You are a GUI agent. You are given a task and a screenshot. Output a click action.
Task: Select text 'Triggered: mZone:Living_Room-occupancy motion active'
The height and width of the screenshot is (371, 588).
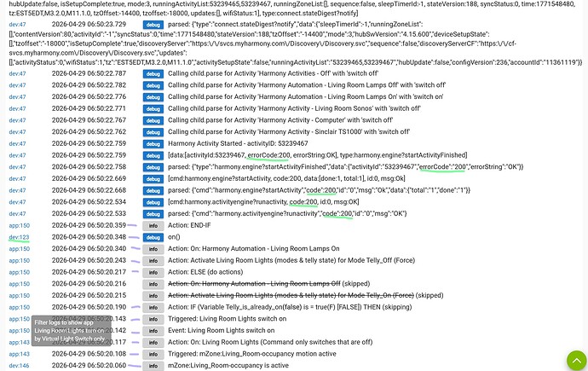pos(252,354)
